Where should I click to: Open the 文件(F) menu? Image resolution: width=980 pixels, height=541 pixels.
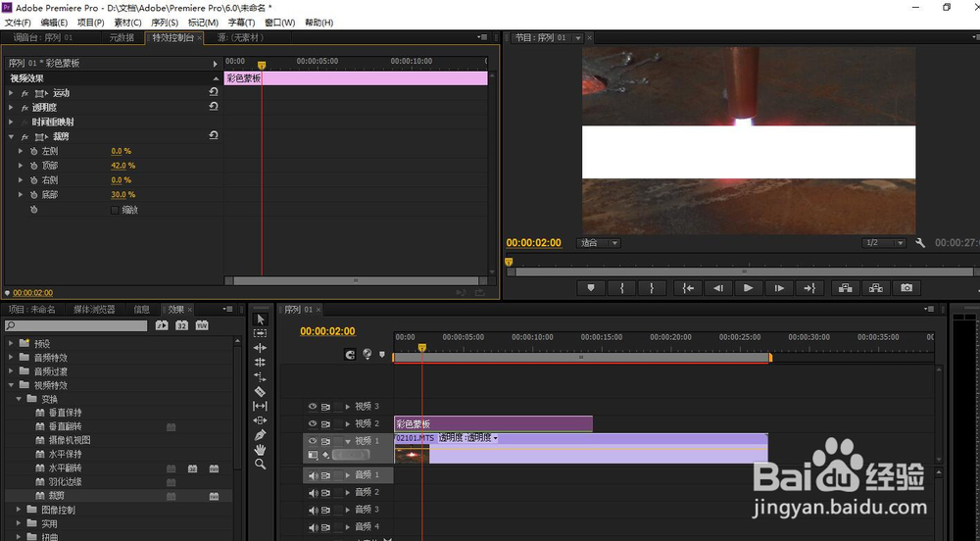tap(18, 23)
